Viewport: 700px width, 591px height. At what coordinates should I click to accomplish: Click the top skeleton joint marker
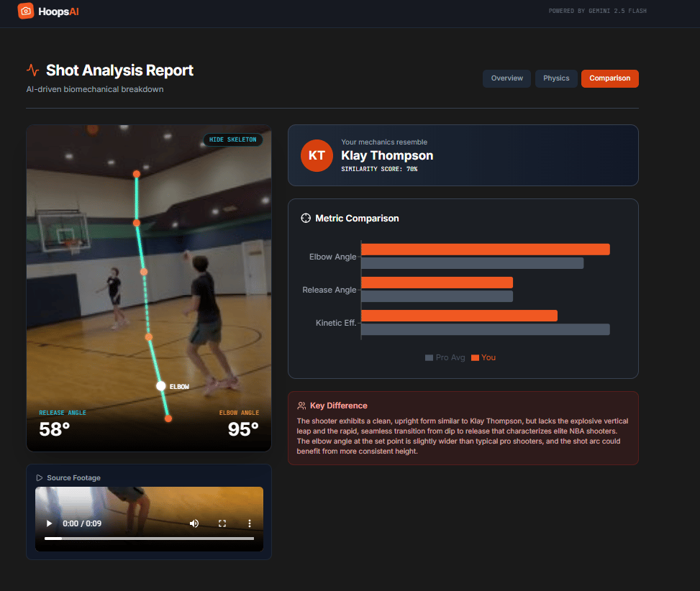[137, 174]
